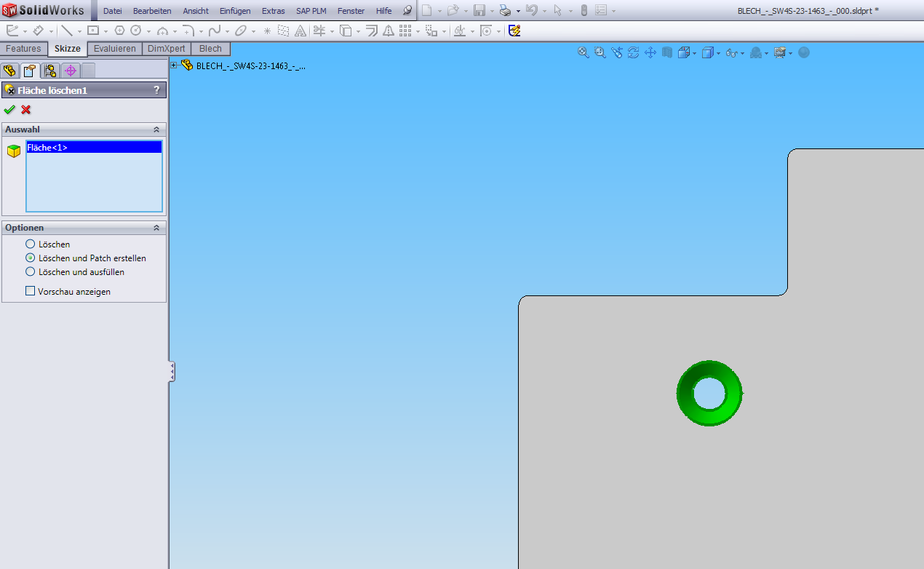Select Löschen und ausfüllen option
The height and width of the screenshot is (569, 924).
point(30,272)
